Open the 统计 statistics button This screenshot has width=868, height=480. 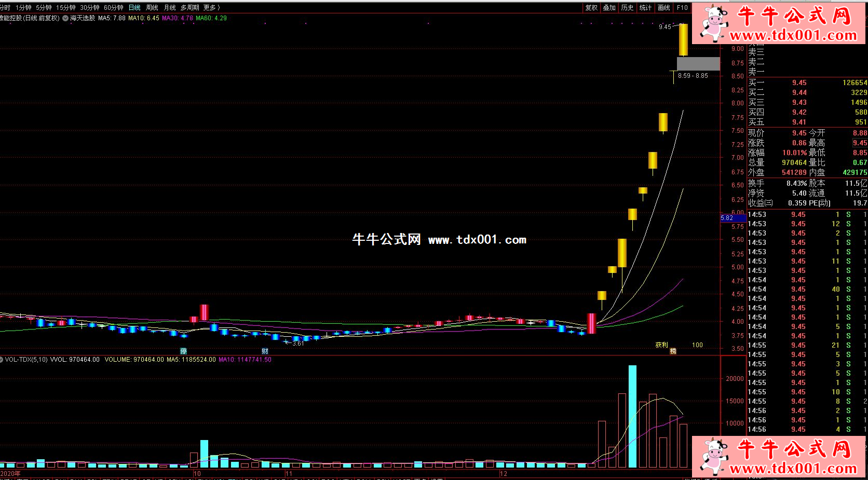pyautogui.click(x=646, y=8)
